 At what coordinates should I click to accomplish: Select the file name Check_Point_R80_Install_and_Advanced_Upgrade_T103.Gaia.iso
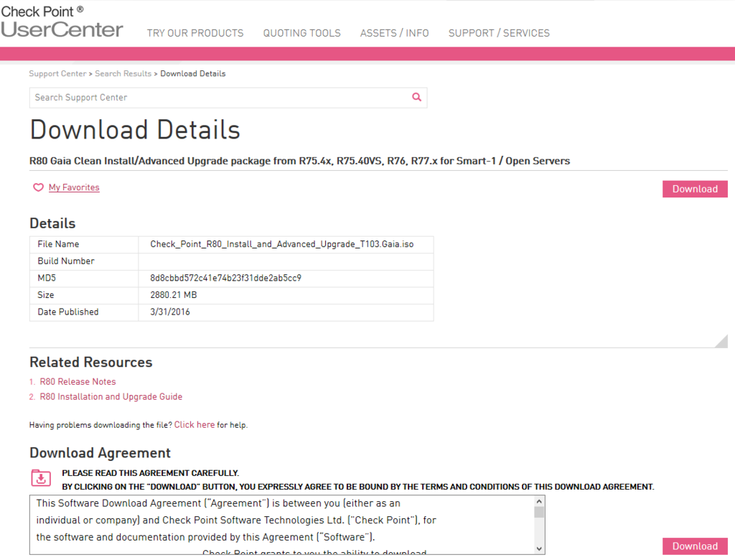coord(281,244)
